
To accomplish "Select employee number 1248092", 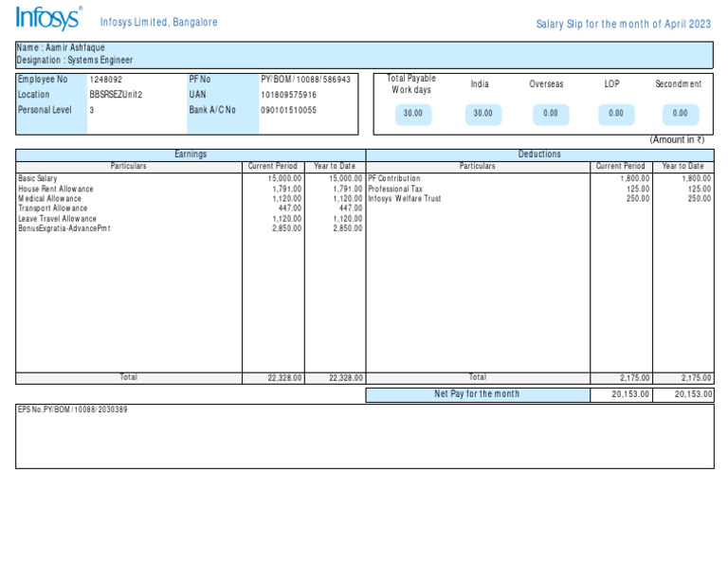I will (x=106, y=80).
